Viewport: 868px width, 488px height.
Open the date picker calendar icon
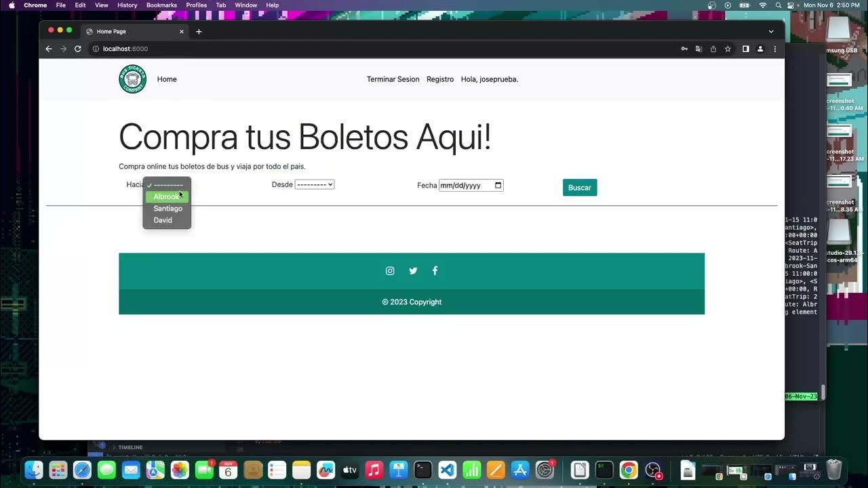[498, 185]
